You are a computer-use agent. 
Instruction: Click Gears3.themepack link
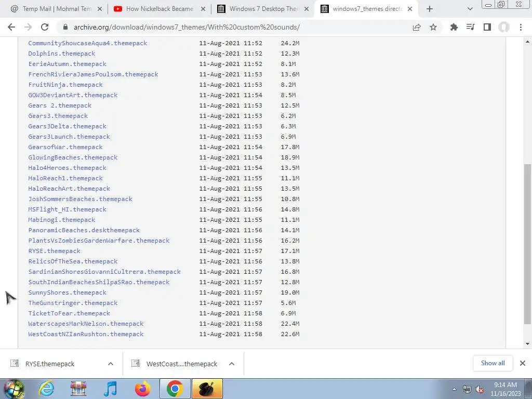tap(58, 116)
